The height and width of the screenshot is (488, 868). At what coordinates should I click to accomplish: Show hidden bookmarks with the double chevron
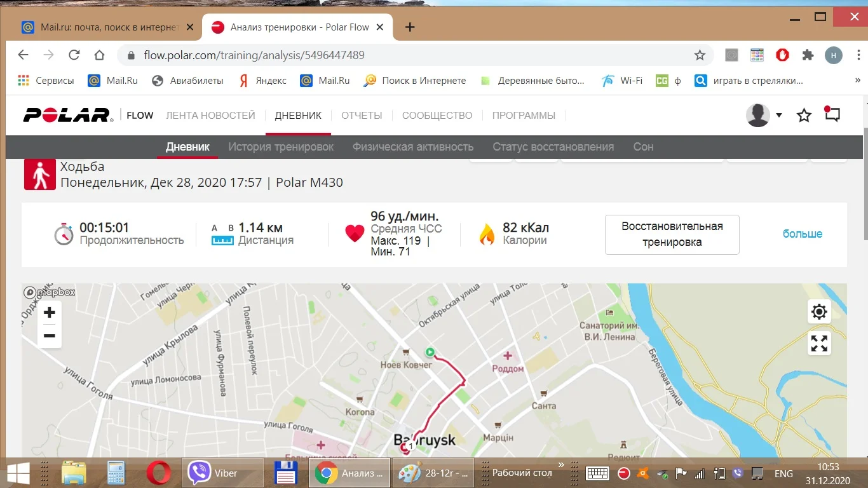coord(858,81)
